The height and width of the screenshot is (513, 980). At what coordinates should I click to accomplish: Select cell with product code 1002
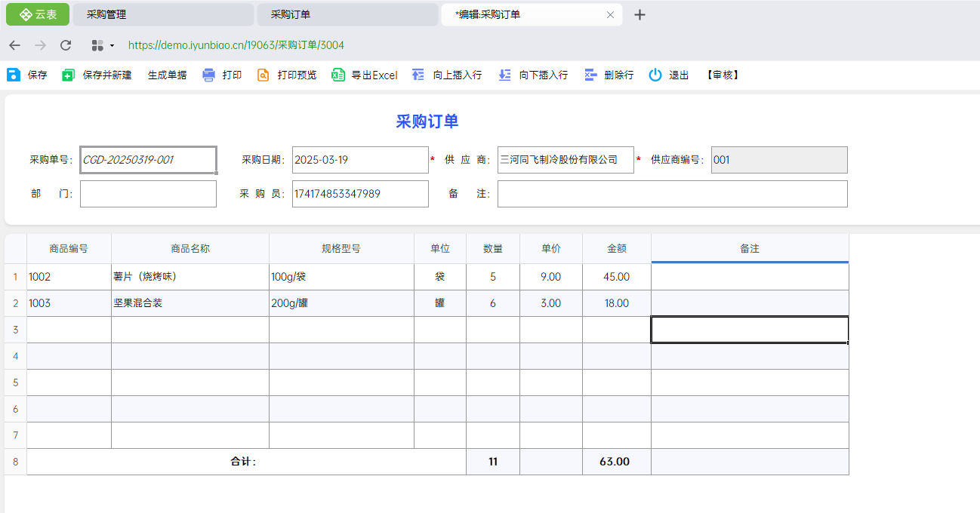[69, 277]
